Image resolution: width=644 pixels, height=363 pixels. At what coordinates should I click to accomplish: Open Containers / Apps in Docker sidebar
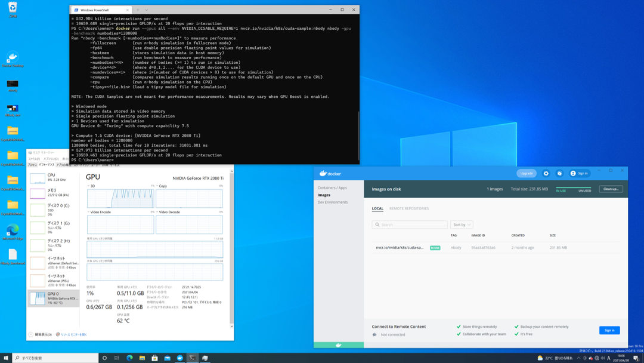332,188
